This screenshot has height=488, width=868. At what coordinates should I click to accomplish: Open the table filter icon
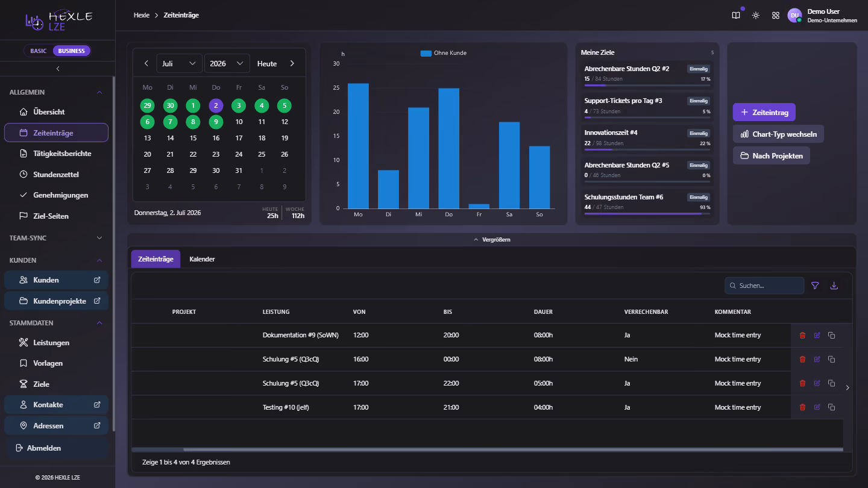pyautogui.click(x=815, y=286)
